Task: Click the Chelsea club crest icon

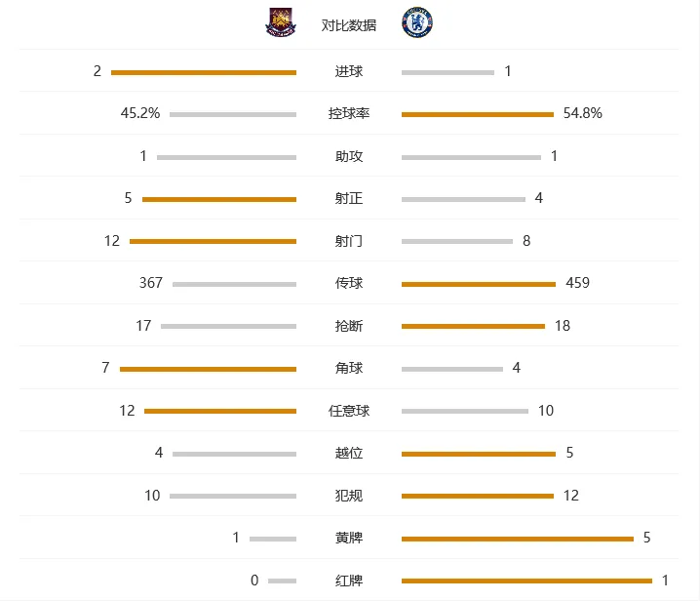Action: coord(417,22)
